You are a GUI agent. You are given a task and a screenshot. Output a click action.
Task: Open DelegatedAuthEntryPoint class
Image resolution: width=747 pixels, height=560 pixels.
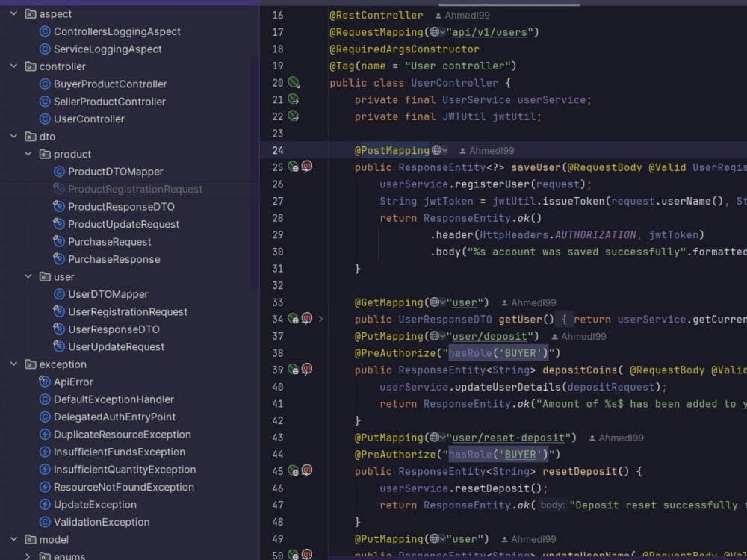tap(114, 417)
